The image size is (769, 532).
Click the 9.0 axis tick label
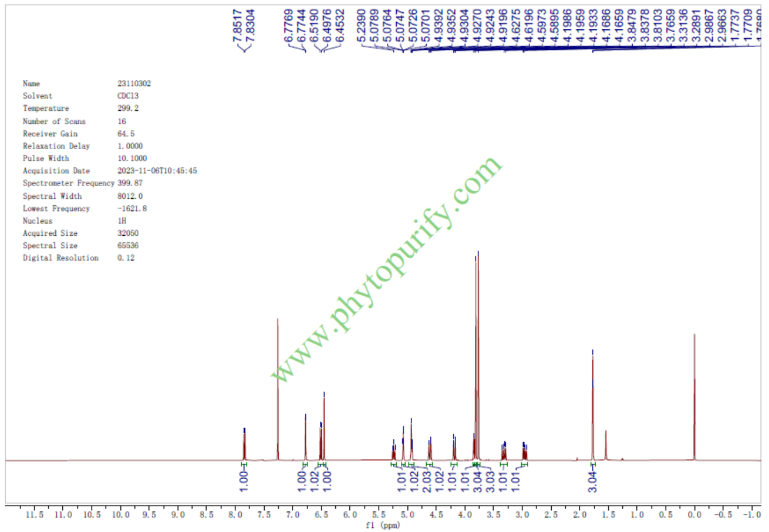click(x=178, y=515)
